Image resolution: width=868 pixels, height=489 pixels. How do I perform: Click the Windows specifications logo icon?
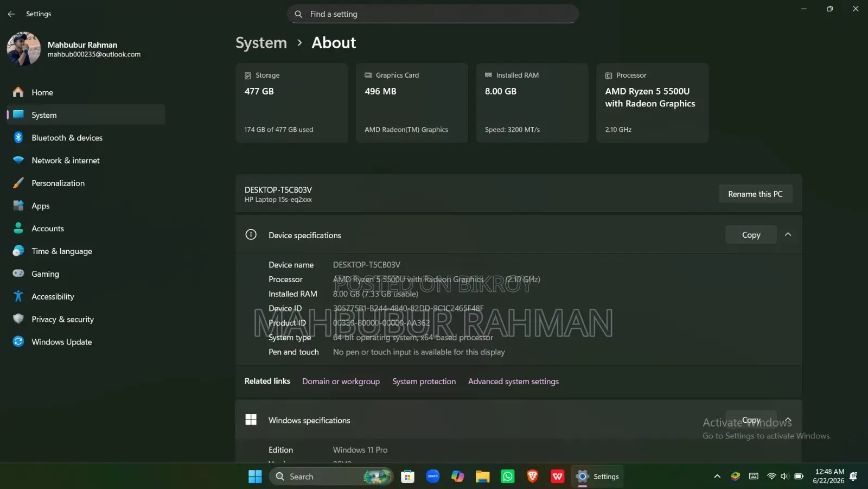(x=251, y=420)
